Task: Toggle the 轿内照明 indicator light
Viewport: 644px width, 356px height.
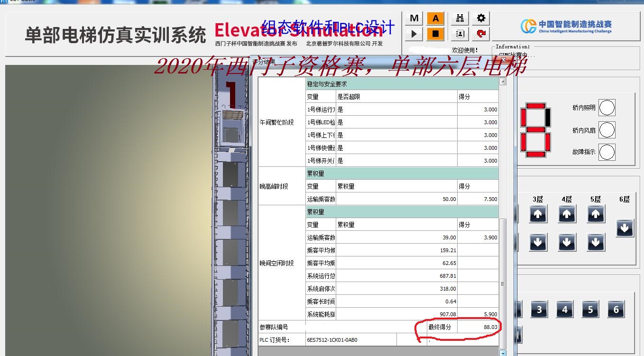Action: tap(607, 108)
